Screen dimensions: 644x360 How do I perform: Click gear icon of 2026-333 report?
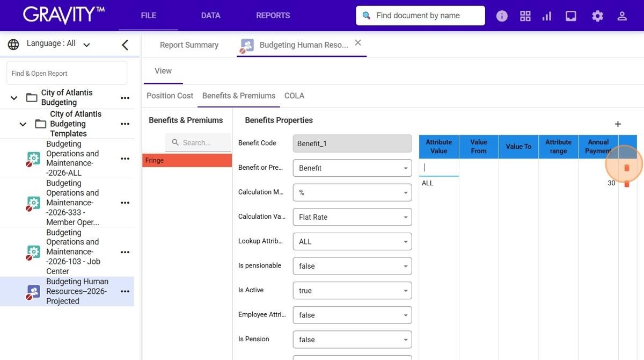coord(33,203)
